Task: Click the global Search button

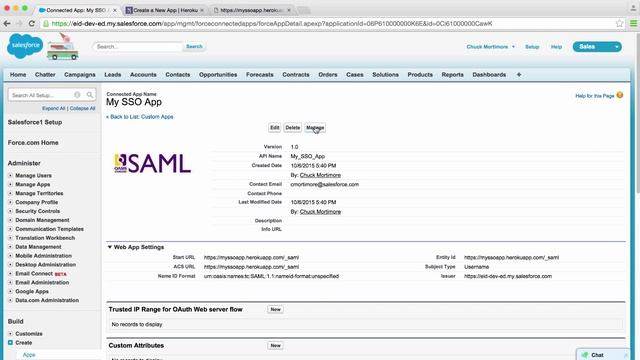Action: tap(194, 47)
